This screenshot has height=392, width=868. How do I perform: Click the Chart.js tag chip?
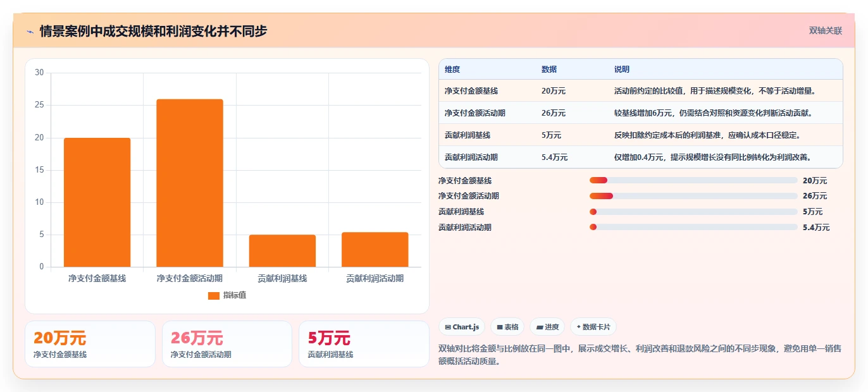(x=462, y=327)
